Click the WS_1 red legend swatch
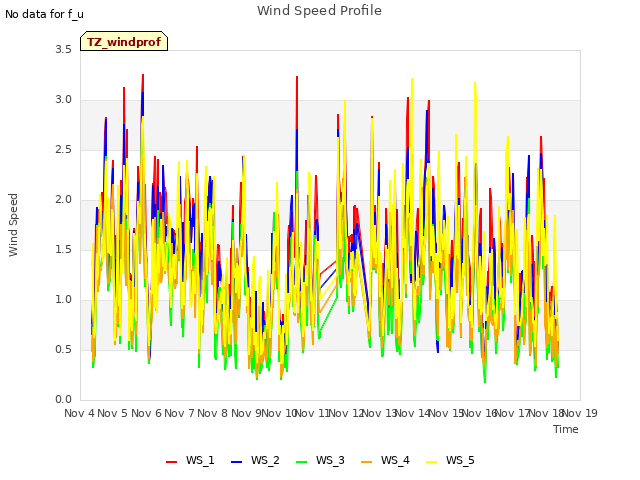This screenshot has width=640, height=480. click(171, 462)
